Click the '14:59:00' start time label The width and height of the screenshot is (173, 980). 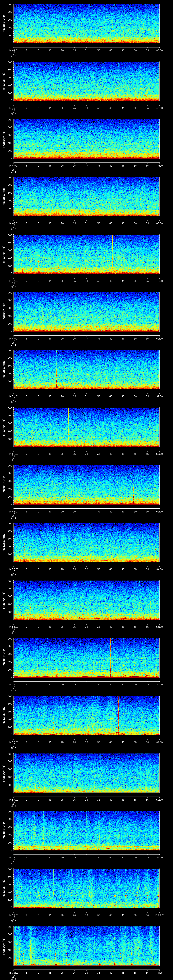tap(13, 915)
